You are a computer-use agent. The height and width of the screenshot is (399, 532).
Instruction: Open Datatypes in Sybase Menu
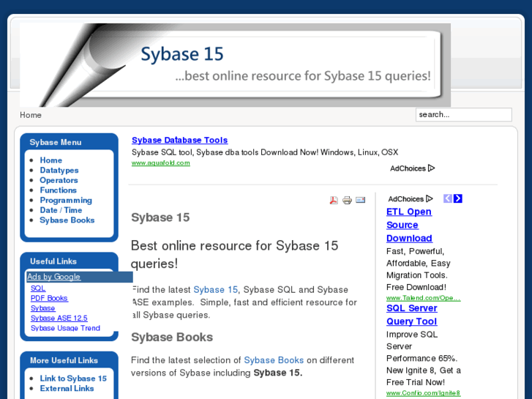[59, 170]
